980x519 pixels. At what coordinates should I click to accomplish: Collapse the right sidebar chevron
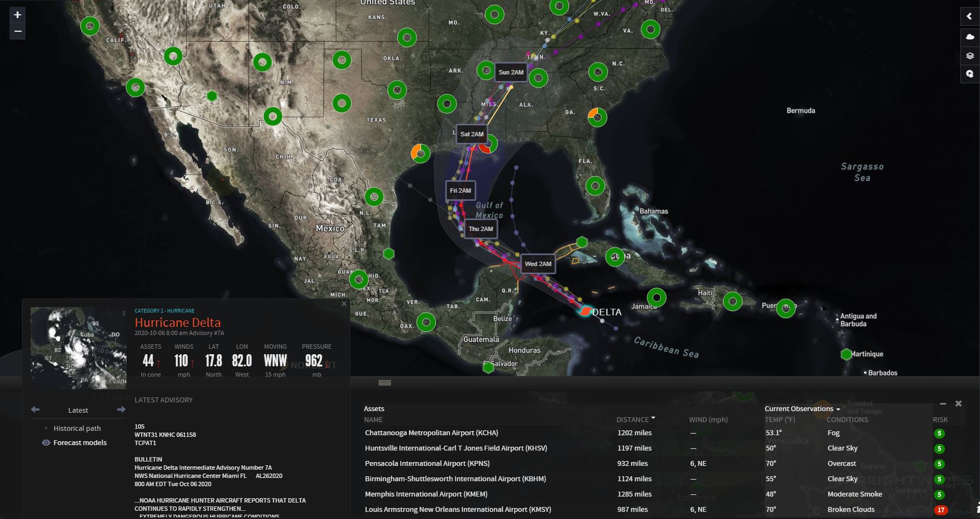tap(970, 16)
